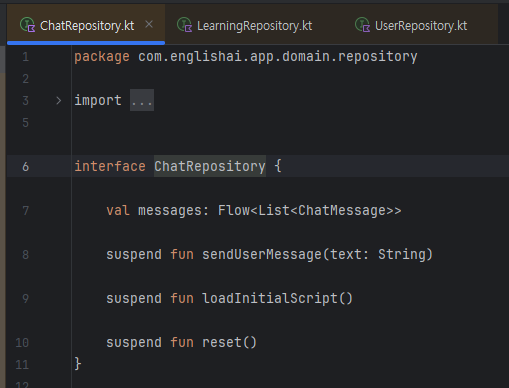Expand the folded import block chevron

(58, 100)
